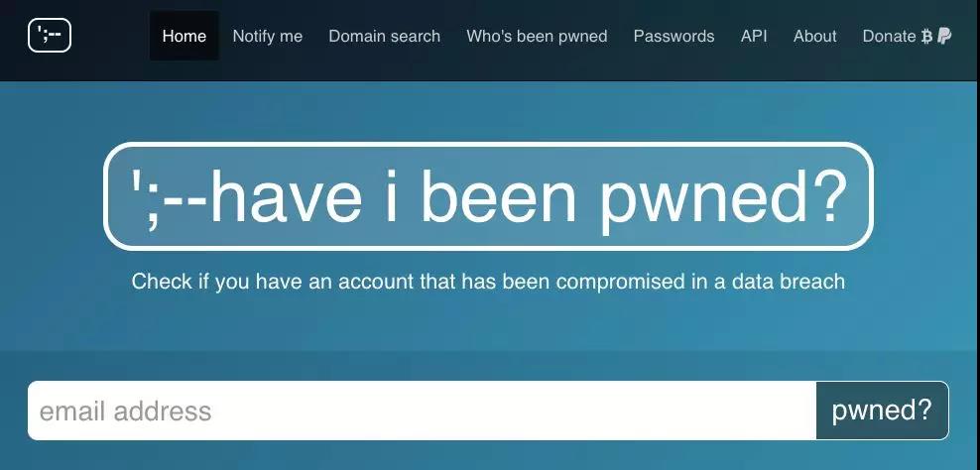The height and width of the screenshot is (470, 980).
Task: Click the 'Check if you have an account' tagline
Action: point(488,282)
